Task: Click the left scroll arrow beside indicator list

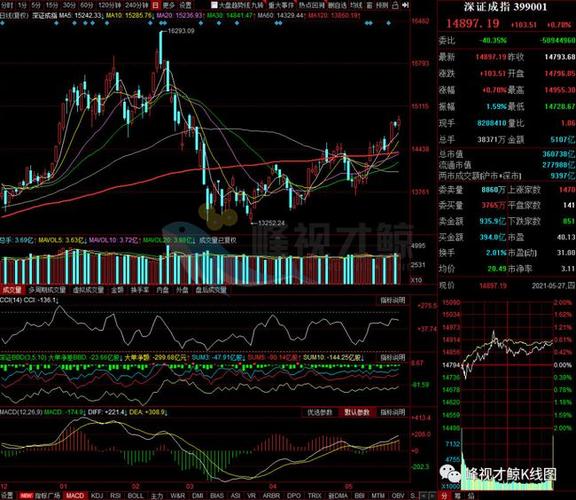Action: tap(424, 496)
